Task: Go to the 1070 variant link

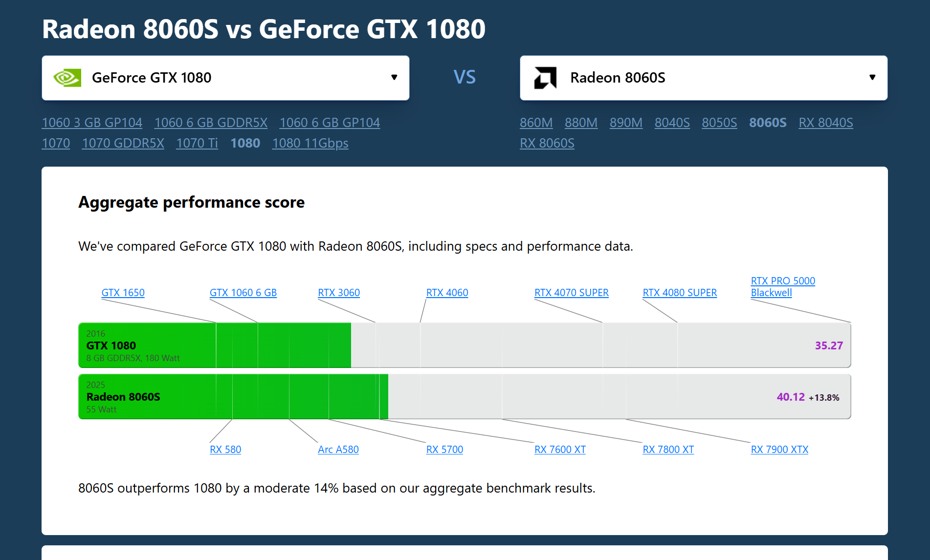Action: (56, 143)
